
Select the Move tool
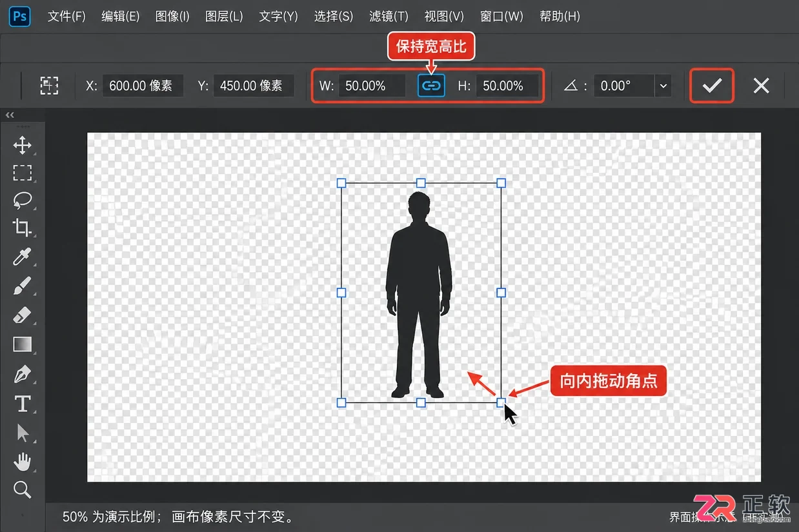23,145
